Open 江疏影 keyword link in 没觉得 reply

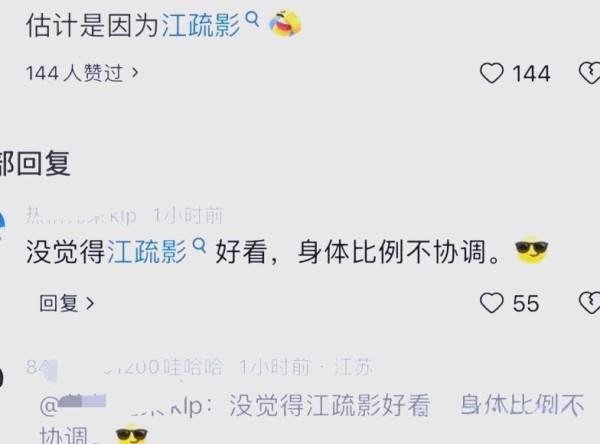147,252
